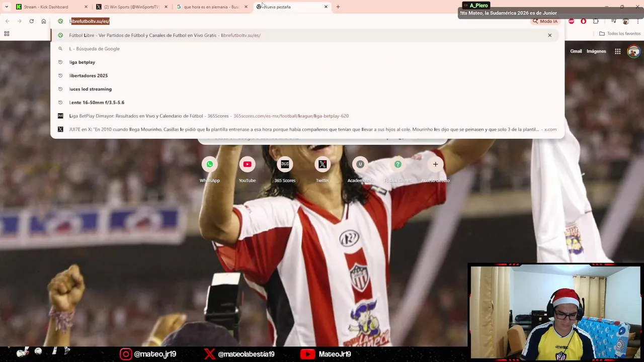Open the tab search dropdown arrow
The width and height of the screenshot is (644, 362).
[7, 7]
